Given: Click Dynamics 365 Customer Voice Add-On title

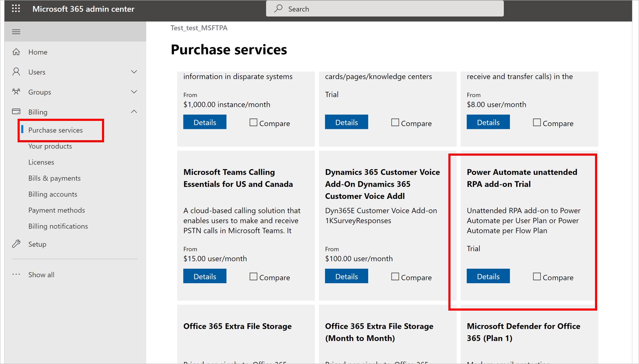Looking at the screenshot, I should coord(382,184).
